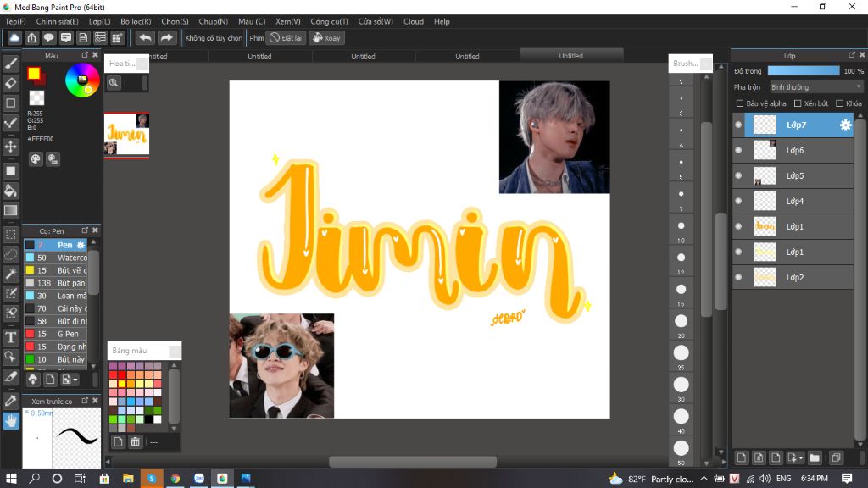Click the navigator canvas thumbnail
868x488 pixels.
[127, 136]
